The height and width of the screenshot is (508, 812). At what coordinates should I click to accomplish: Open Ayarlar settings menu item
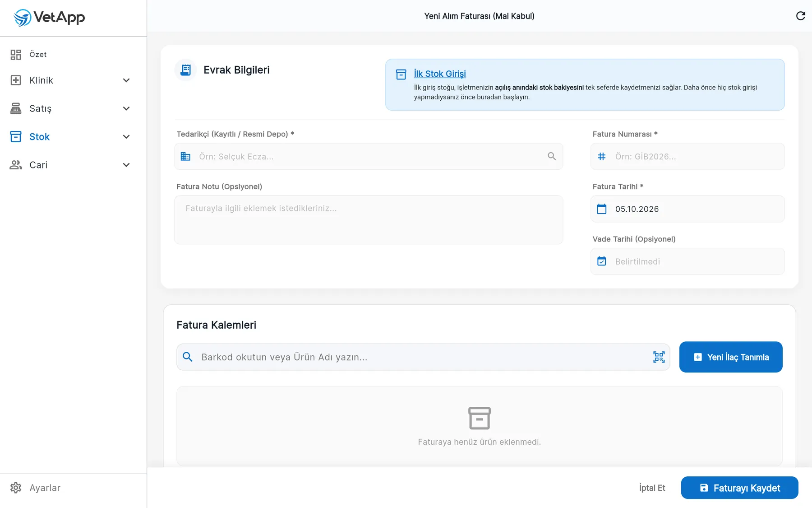[73, 488]
